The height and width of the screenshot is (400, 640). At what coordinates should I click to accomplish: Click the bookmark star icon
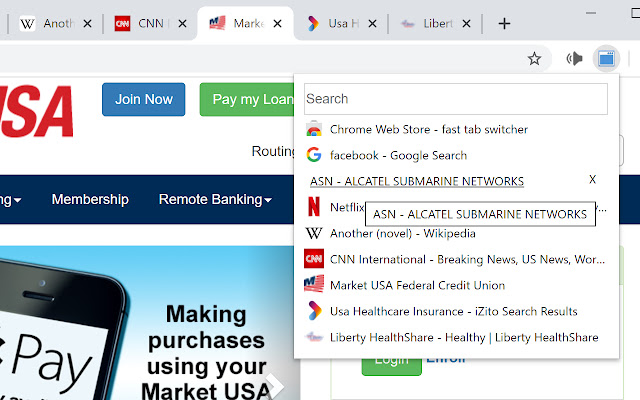534,59
